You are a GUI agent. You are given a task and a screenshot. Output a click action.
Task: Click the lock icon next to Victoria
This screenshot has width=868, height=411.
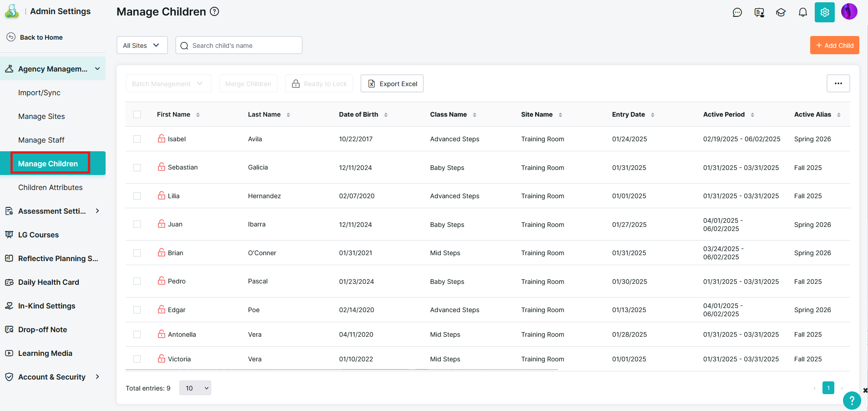click(x=162, y=359)
